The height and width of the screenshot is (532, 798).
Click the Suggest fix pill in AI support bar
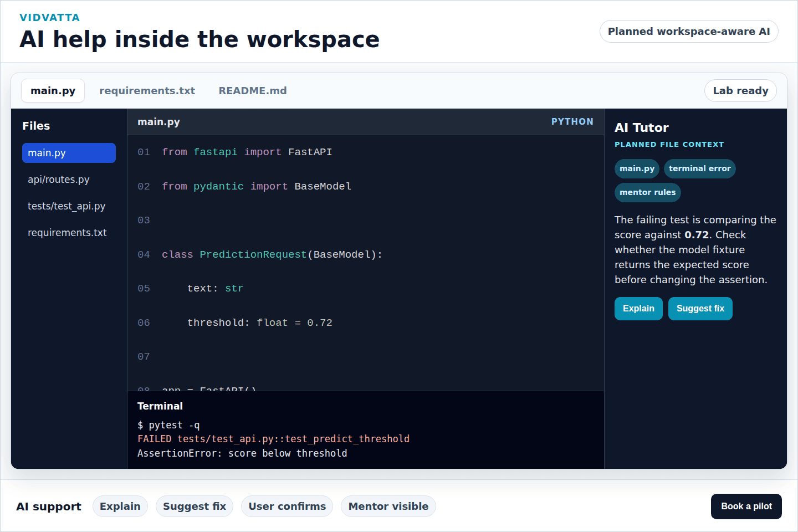click(195, 507)
